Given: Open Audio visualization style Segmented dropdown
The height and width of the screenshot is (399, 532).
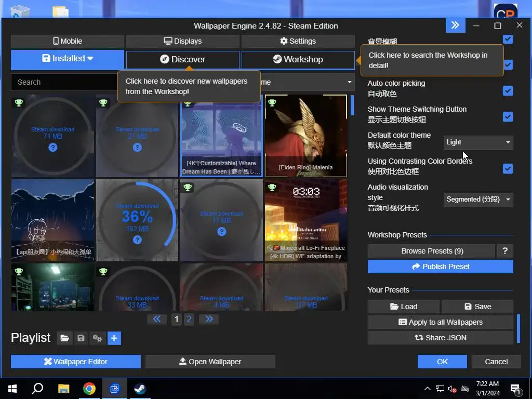Looking at the screenshot, I should pos(478,199).
